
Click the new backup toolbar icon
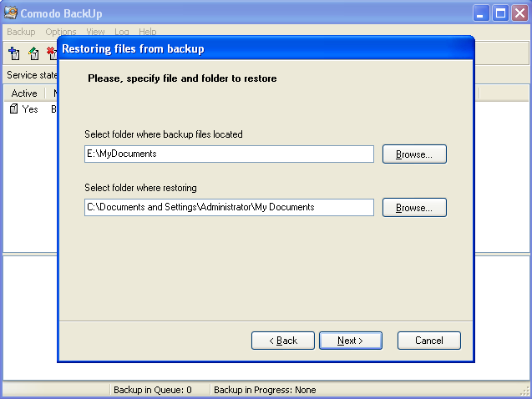click(14, 53)
